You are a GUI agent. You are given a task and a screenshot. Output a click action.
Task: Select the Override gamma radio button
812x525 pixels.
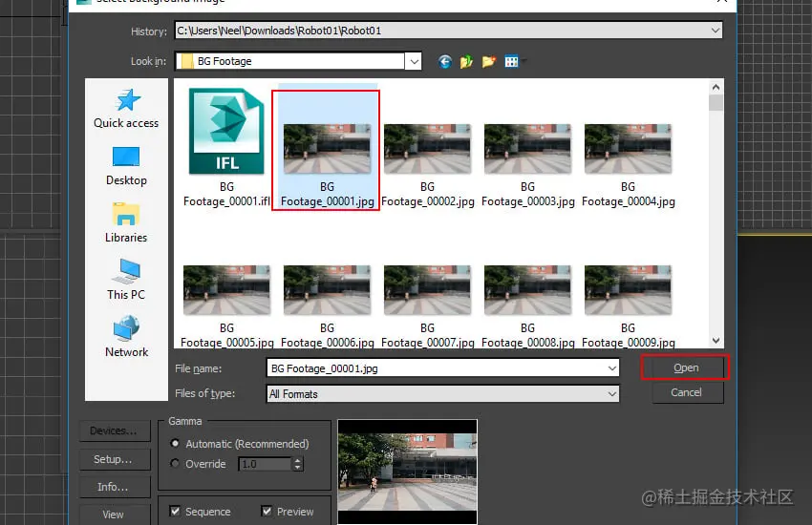175,464
